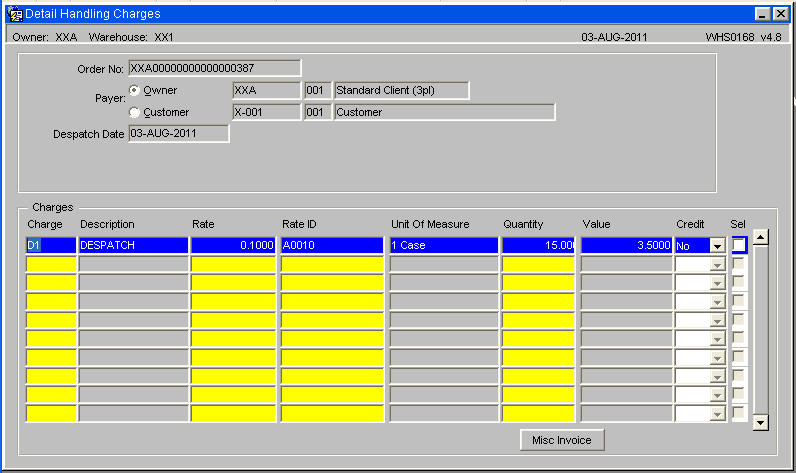The image size is (796, 473).
Task: Click the Rate ID cell A0010
Action: pos(332,245)
